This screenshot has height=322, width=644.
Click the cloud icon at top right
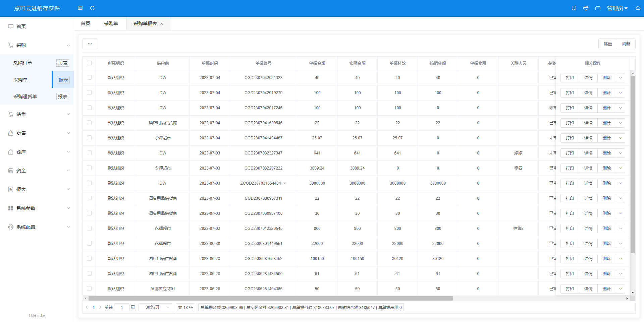(x=638, y=8)
